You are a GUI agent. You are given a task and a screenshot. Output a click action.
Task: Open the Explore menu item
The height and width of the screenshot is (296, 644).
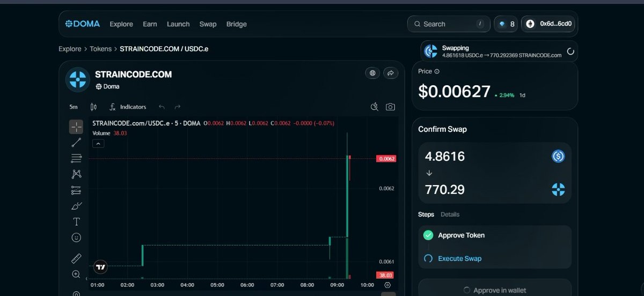(x=121, y=24)
